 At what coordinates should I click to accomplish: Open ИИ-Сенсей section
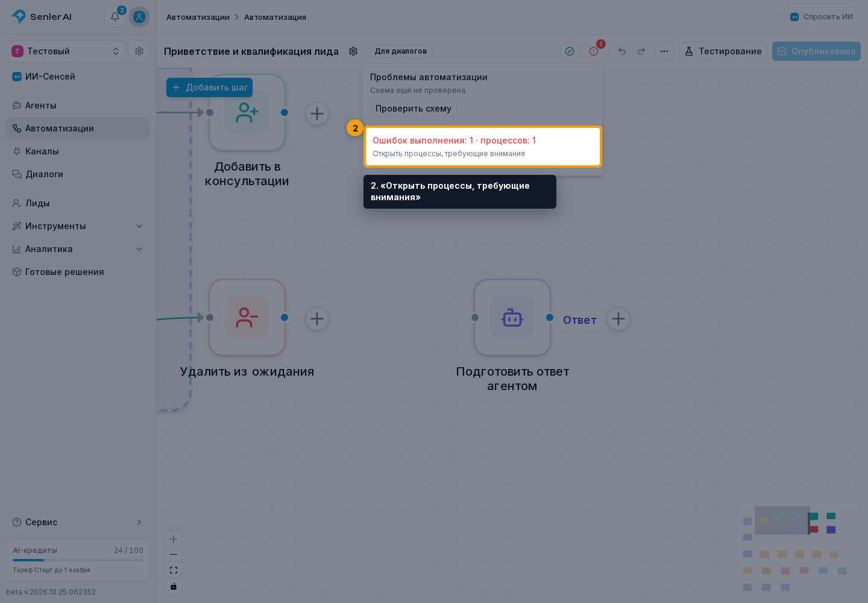[x=78, y=77]
